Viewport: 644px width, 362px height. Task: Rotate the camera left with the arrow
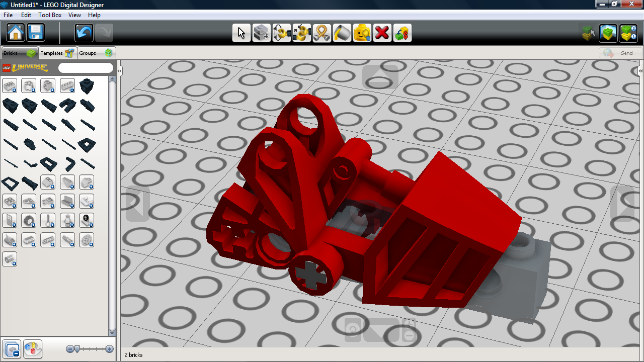[x=138, y=204]
